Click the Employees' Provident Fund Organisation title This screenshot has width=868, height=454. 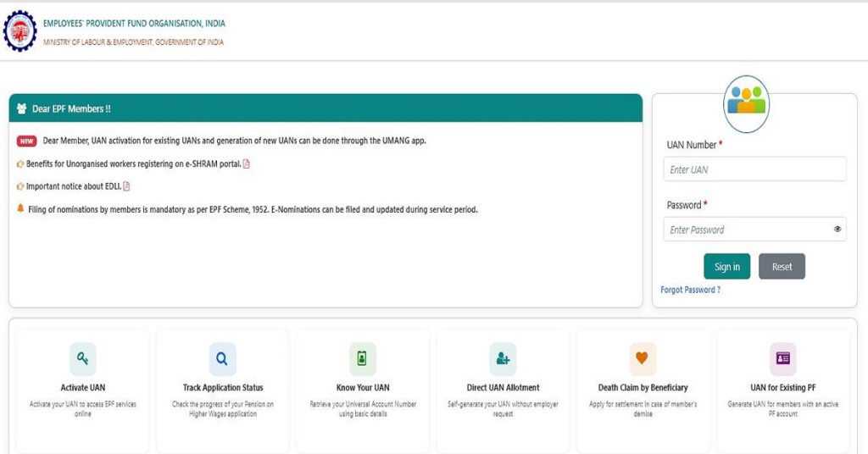click(x=134, y=23)
